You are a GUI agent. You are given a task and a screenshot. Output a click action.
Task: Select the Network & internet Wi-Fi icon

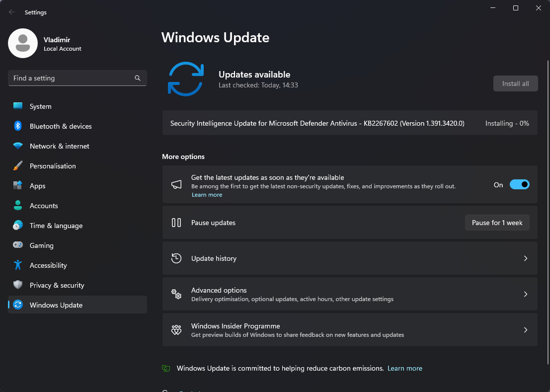click(x=18, y=146)
